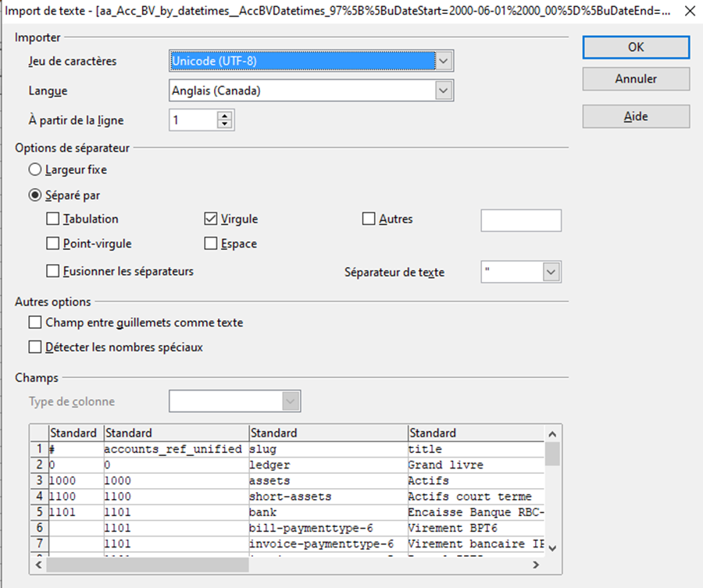Enable the Point-virgule separator checkbox

tap(54, 244)
